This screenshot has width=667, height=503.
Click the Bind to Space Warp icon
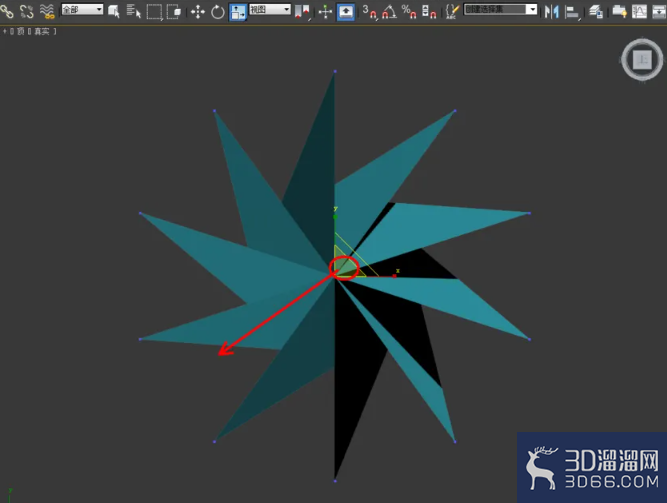(x=47, y=11)
